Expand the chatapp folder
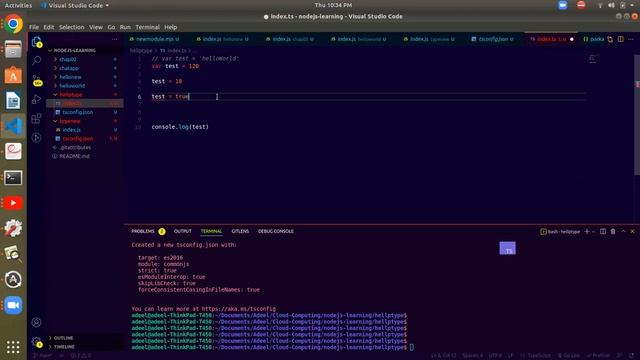 69,68
